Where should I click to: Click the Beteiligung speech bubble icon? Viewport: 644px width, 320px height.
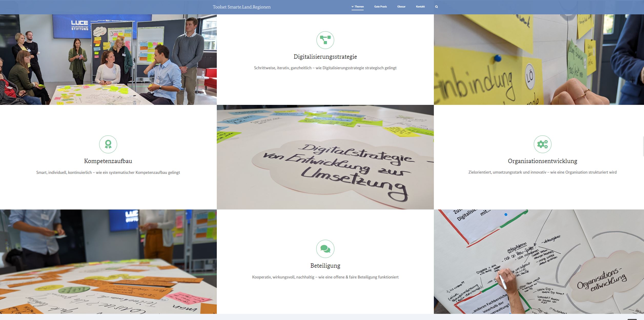pyautogui.click(x=325, y=248)
